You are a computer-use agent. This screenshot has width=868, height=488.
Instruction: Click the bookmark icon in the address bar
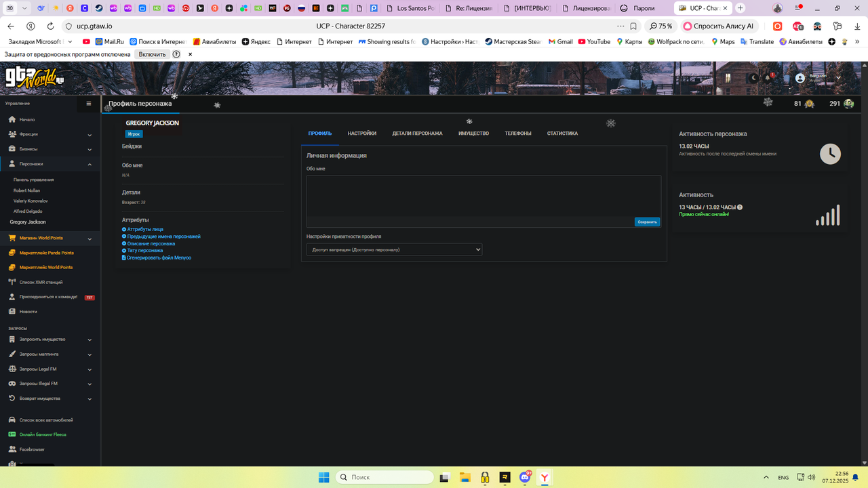(633, 26)
